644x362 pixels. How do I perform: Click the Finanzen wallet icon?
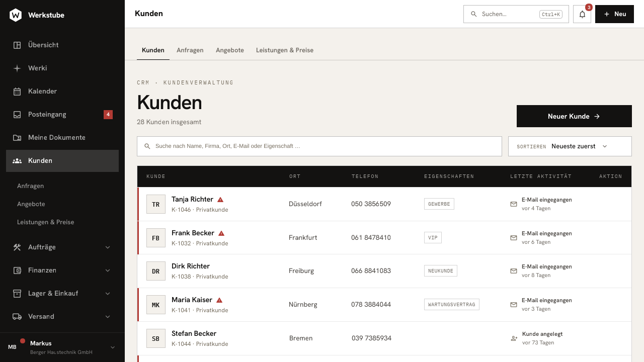17,270
